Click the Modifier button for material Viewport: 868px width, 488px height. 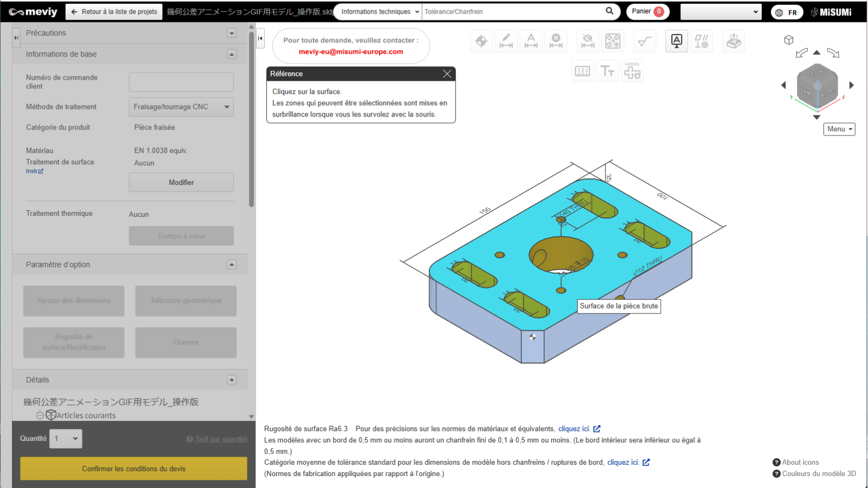tap(181, 183)
